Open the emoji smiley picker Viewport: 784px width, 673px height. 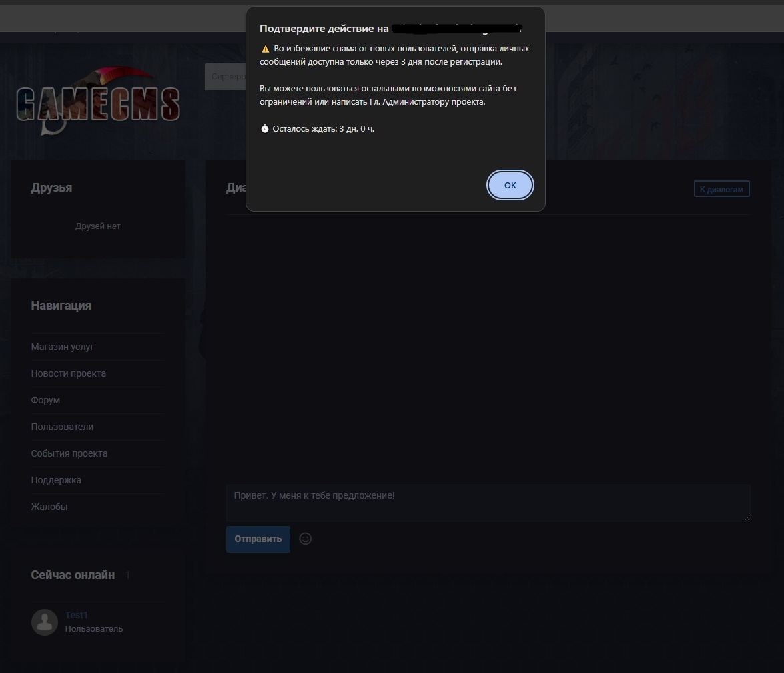(306, 539)
